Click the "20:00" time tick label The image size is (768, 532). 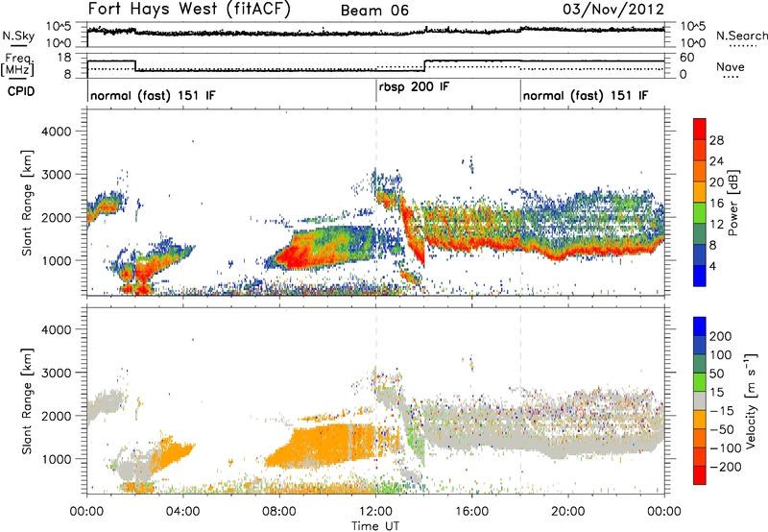click(567, 512)
